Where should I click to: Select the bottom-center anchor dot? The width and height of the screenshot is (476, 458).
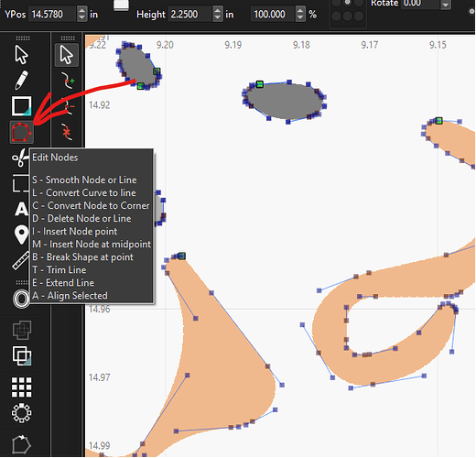347,16
